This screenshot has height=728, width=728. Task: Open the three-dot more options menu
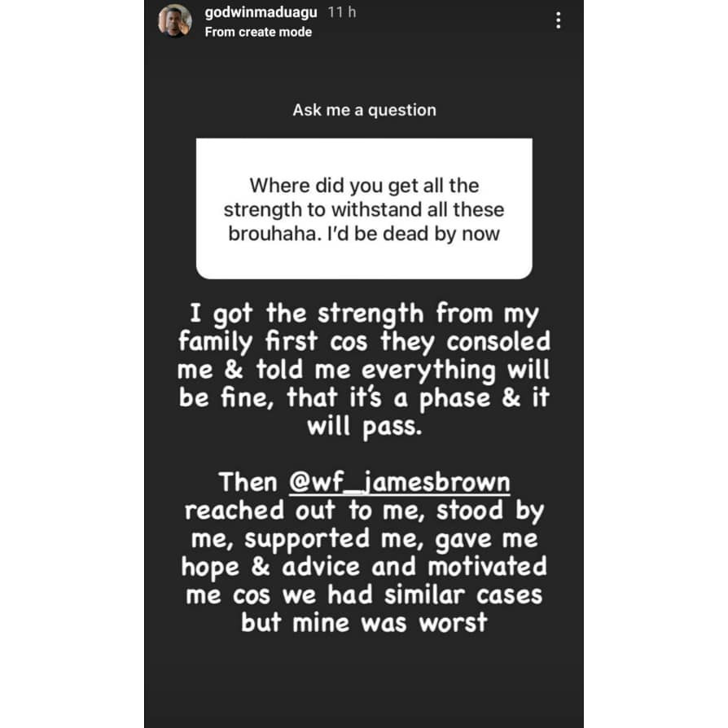pyautogui.click(x=558, y=20)
